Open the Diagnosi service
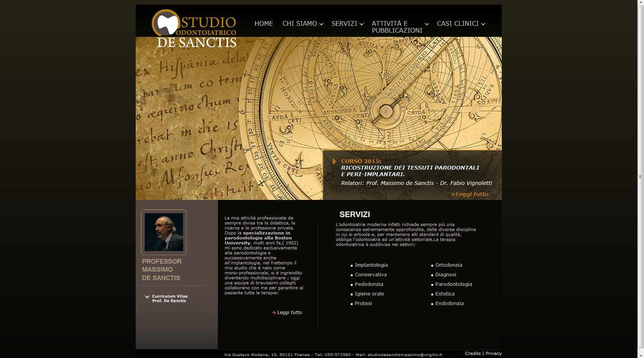The height and width of the screenshot is (358, 644). [445, 275]
